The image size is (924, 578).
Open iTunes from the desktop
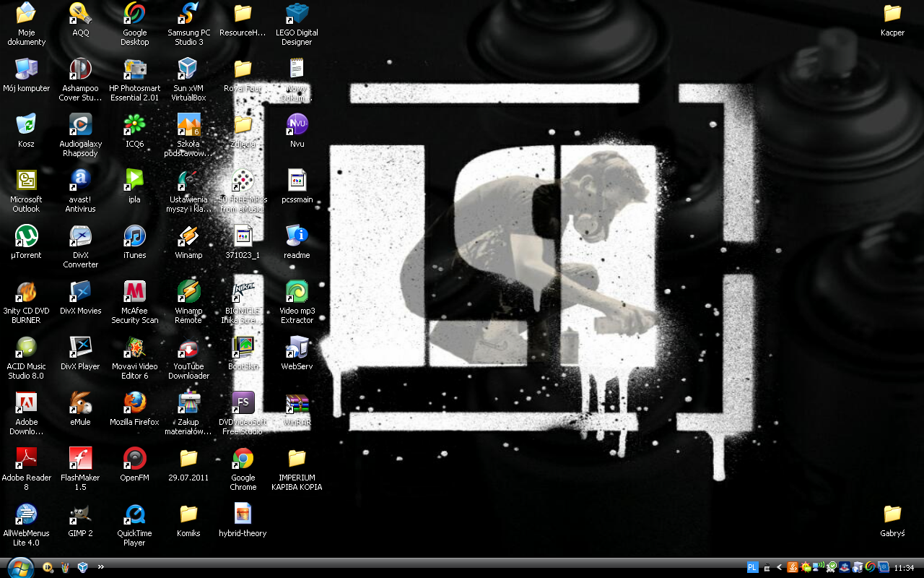tap(134, 242)
